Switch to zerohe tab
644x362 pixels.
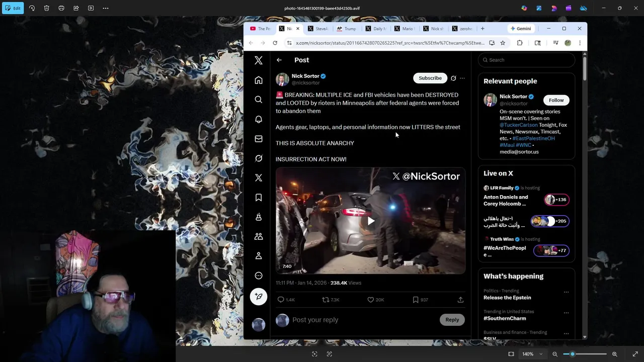pos(462,29)
